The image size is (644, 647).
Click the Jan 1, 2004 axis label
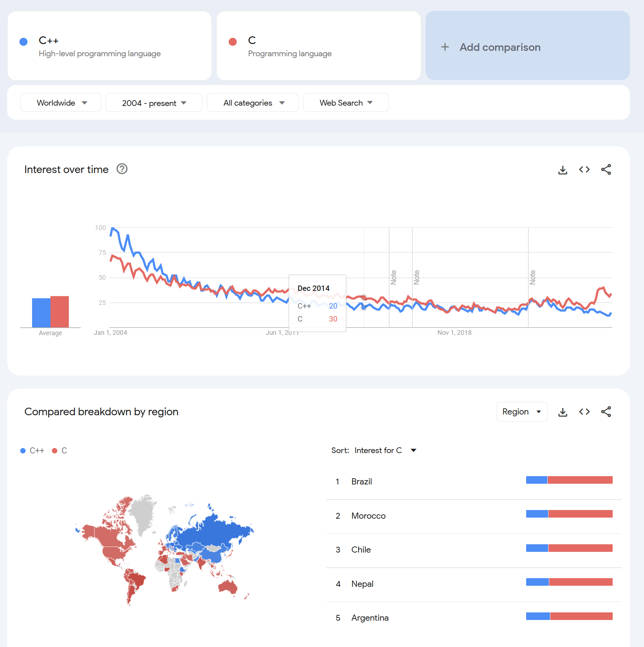coord(110,333)
